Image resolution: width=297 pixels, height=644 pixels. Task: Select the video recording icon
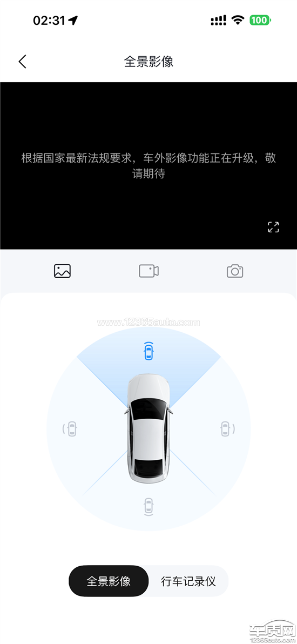click(x=148, y=271)
